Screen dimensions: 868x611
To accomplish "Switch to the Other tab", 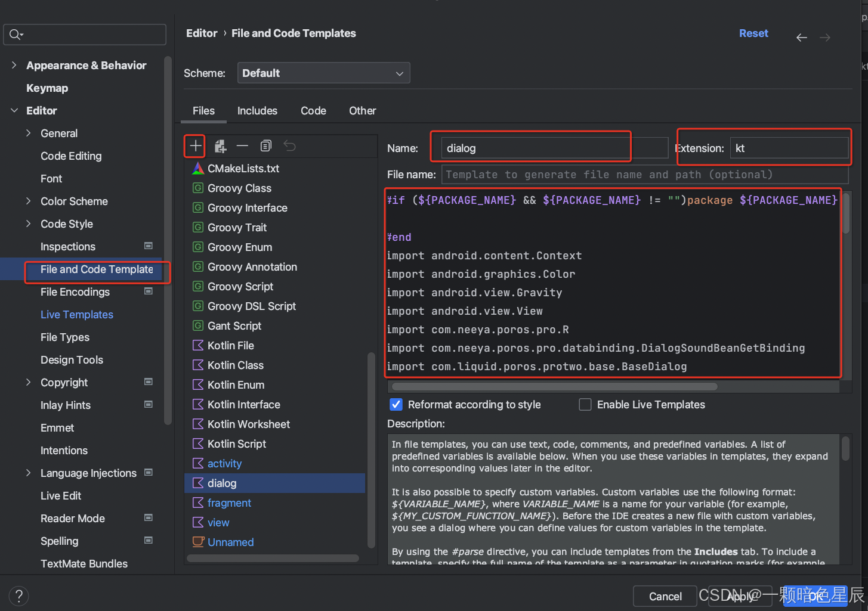I will (x=362, y=111).
